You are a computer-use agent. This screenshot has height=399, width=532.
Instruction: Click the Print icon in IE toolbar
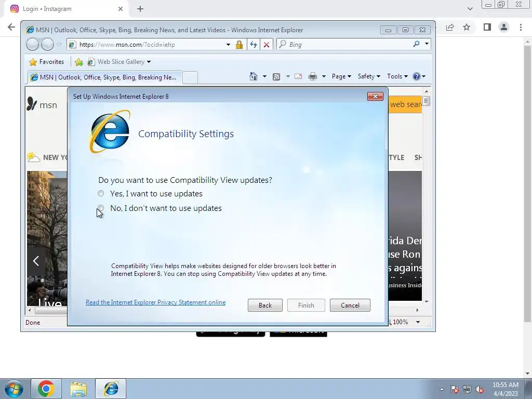[x=312, y=76]
